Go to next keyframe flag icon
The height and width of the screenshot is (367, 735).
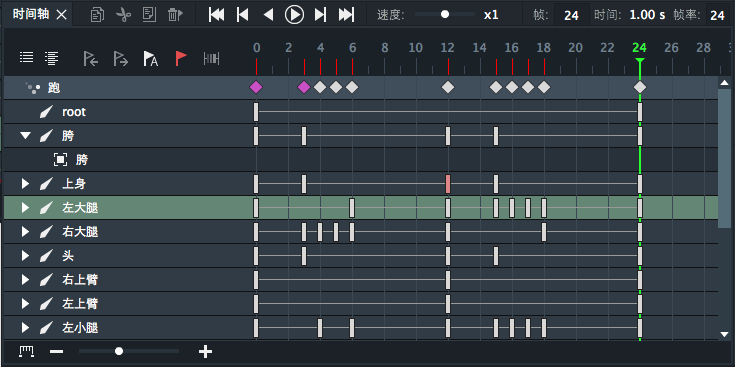point(120,59)
